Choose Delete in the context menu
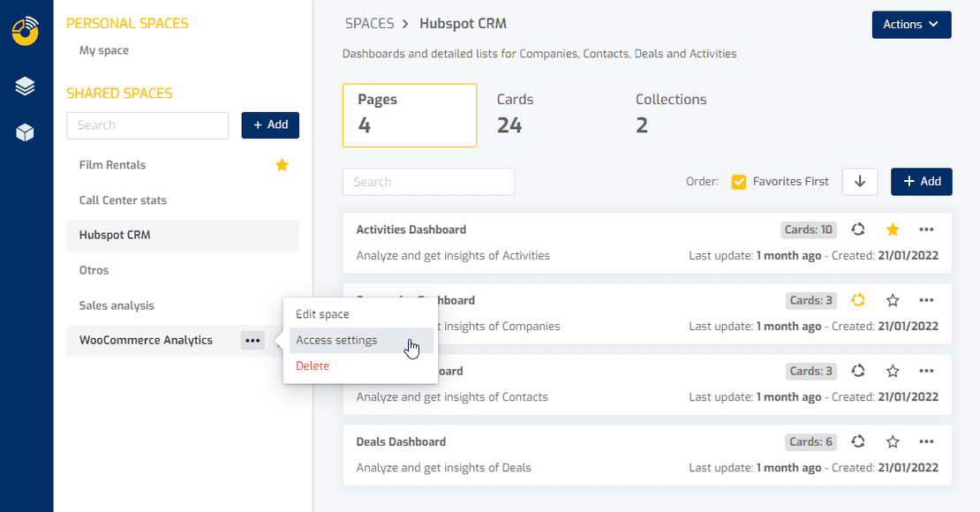The width and height of the screenshot is (980, 512). [361, 365]
